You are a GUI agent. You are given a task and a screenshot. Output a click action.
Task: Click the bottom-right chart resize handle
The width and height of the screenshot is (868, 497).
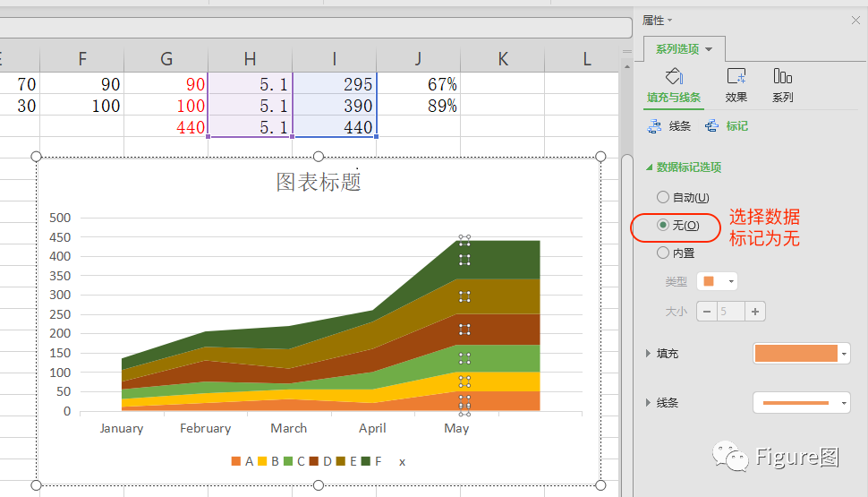tap(600, 485)
